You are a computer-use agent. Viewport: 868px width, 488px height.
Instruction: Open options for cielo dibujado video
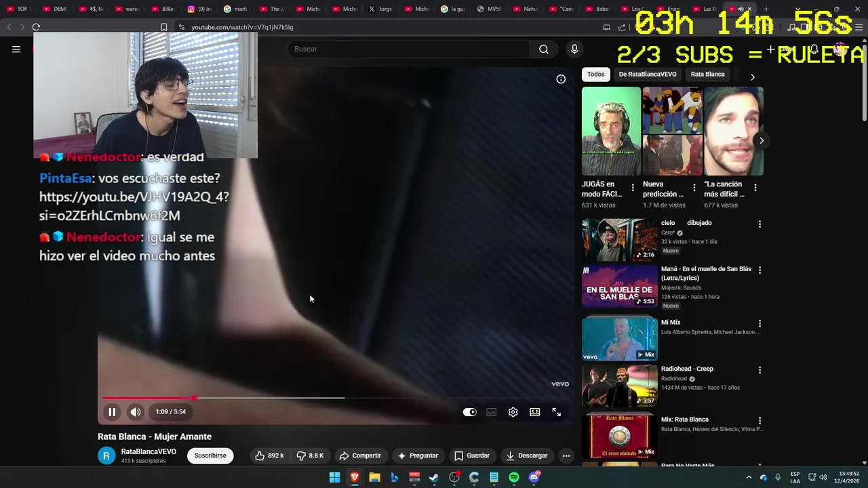pyautogui.click(x=759, y=224)
